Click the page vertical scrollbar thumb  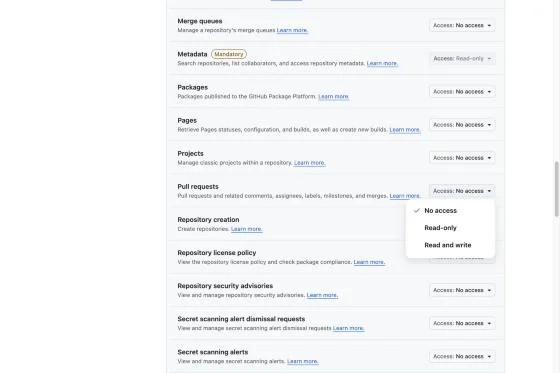pyautogui.click(x=556, y=189)
